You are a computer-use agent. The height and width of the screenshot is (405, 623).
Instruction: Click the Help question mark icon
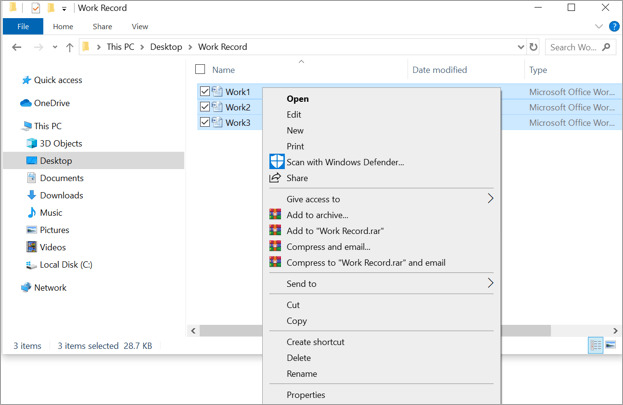614,27
